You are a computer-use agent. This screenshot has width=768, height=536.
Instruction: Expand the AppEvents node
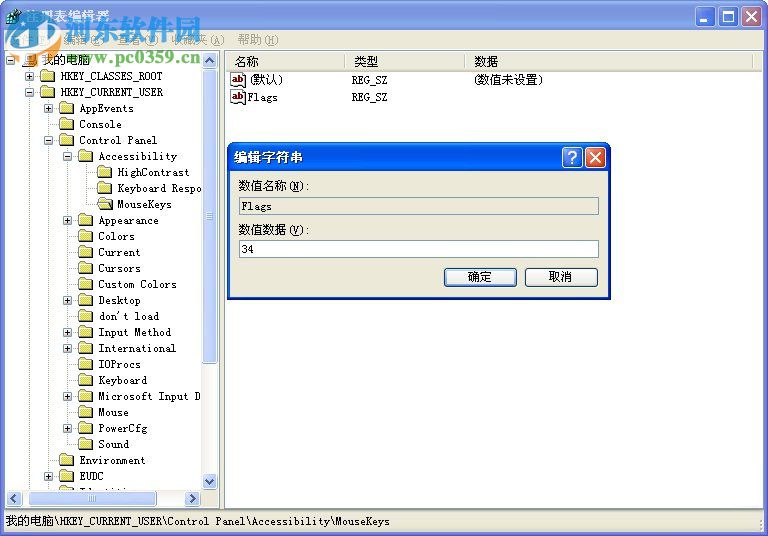pos(48,108)
